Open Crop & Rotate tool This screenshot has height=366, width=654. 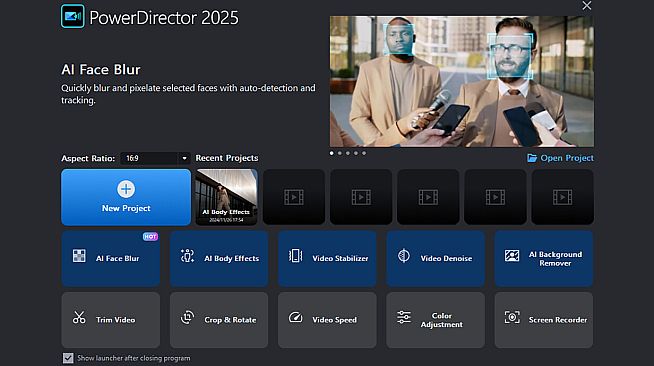[219, 320]
